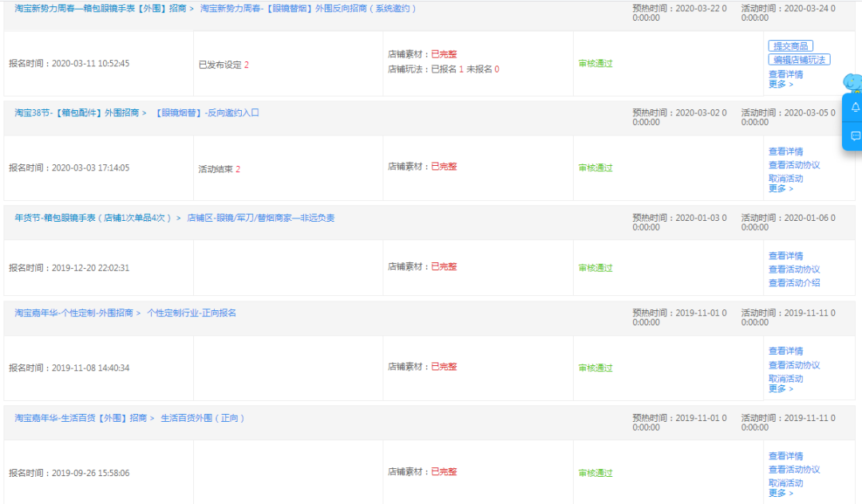This screenshot has height=504, width=862.
Task: Click 审核通过 in 年货节 row
Action: pos(595,268)
